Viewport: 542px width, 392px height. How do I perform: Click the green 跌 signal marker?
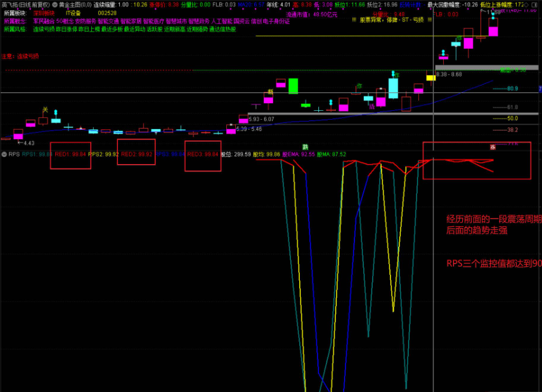(x=305, y=147)
